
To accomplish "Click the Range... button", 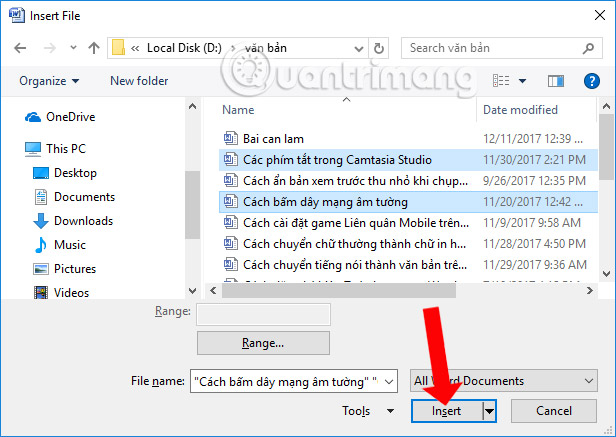I will pos(263,343).
